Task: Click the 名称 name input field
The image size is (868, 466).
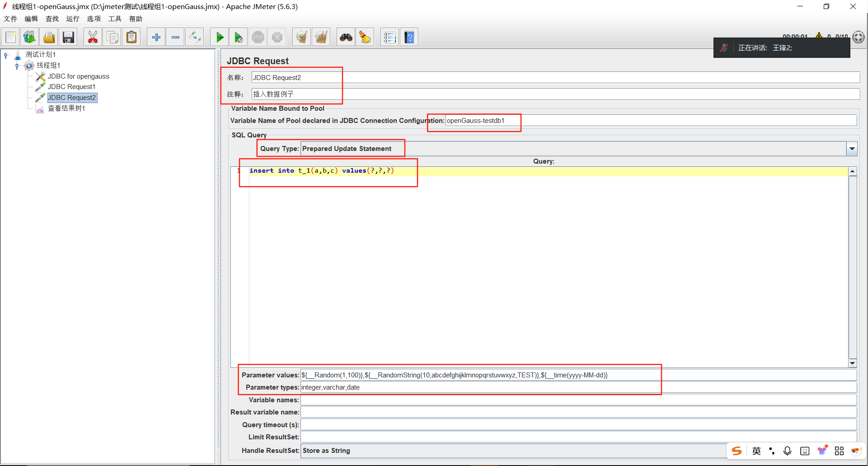Action: tap(555, 78)
